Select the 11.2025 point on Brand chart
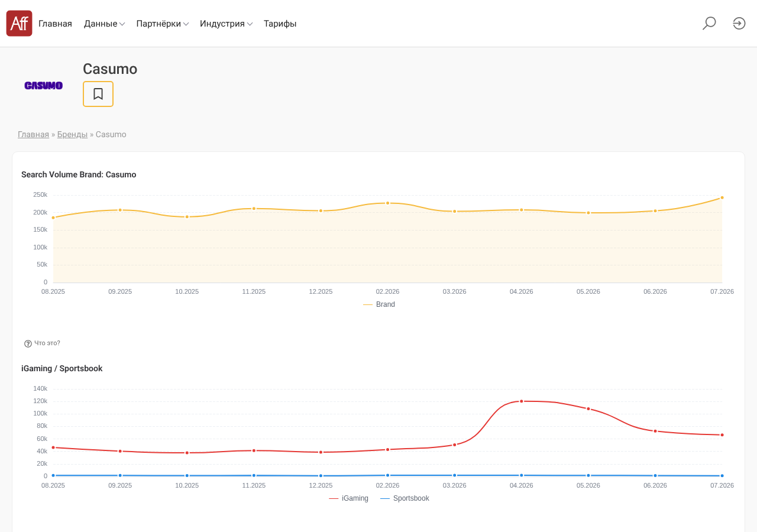Screen dimensions: 757x532 coord(254,209)
